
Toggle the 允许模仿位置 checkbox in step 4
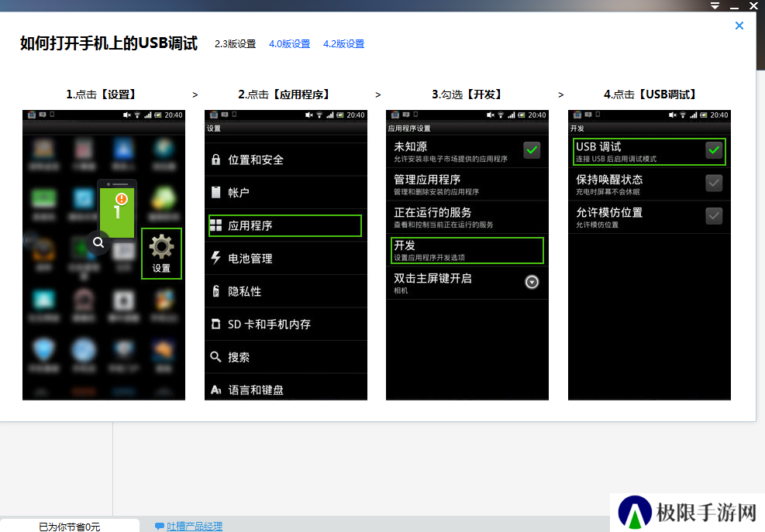(714, 215)
